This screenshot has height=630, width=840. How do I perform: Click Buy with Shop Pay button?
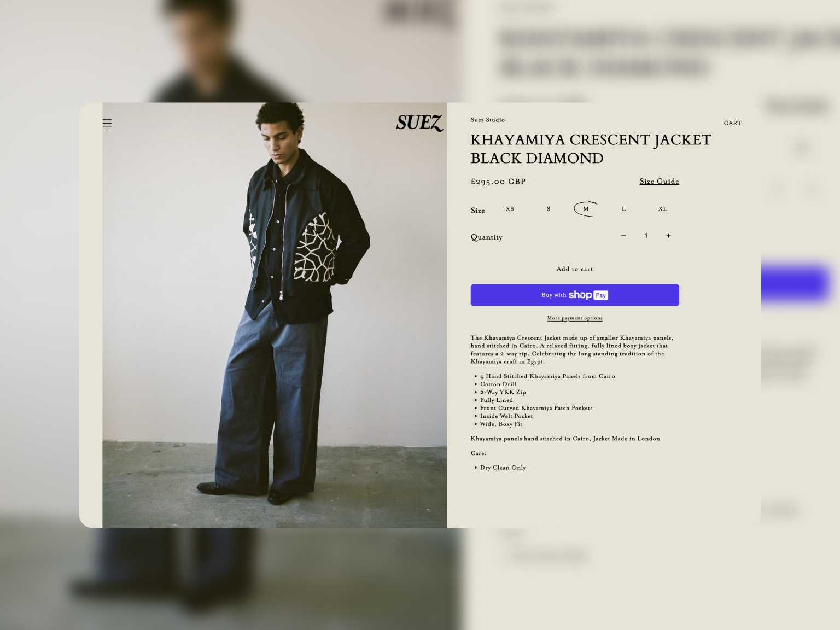tap(575, 295)
